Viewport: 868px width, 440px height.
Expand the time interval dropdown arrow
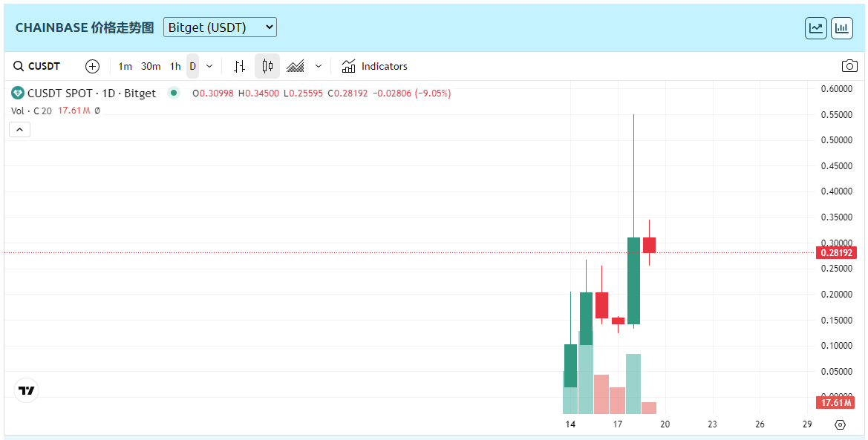click(209, 66)
